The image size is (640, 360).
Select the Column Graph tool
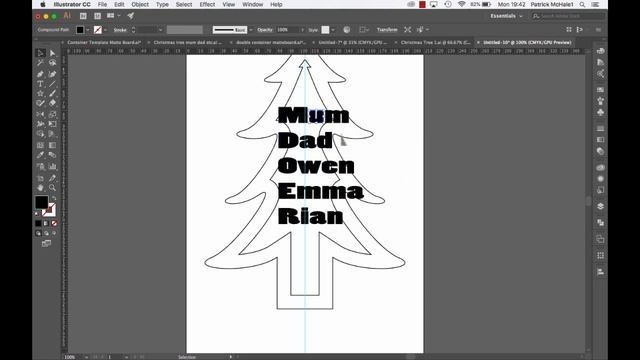pos(52,167)
